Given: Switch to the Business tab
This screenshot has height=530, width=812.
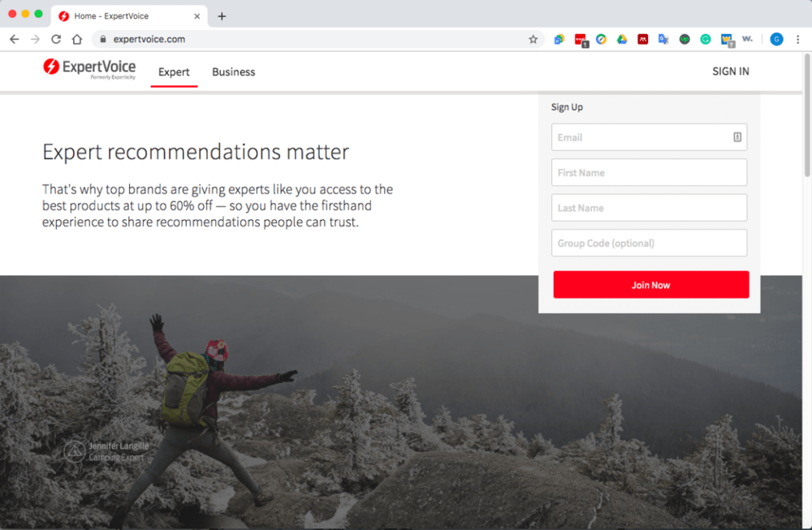Looking at the screenshot, I should coord(234,72).
